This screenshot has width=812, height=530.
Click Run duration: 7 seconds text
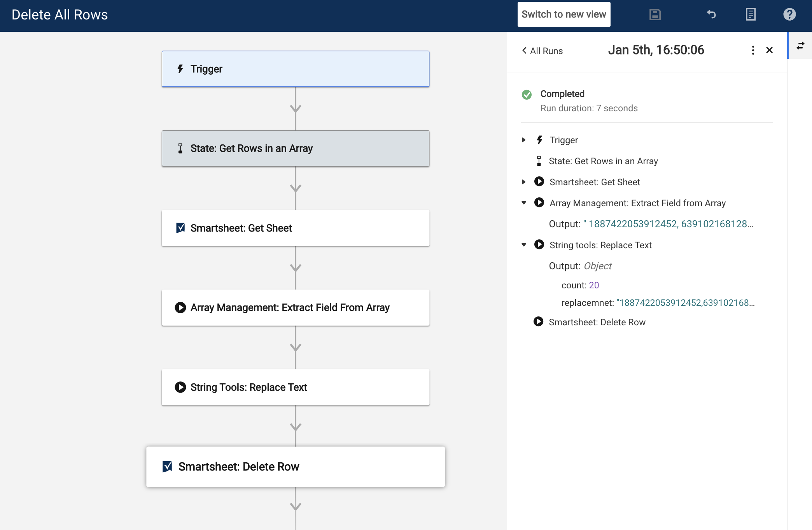tap(589, 109)
